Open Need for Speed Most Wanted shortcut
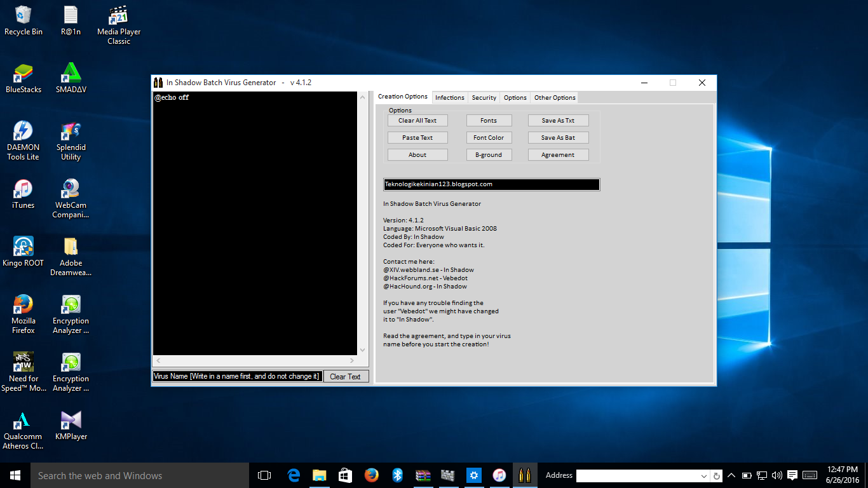 click(24, 372)
